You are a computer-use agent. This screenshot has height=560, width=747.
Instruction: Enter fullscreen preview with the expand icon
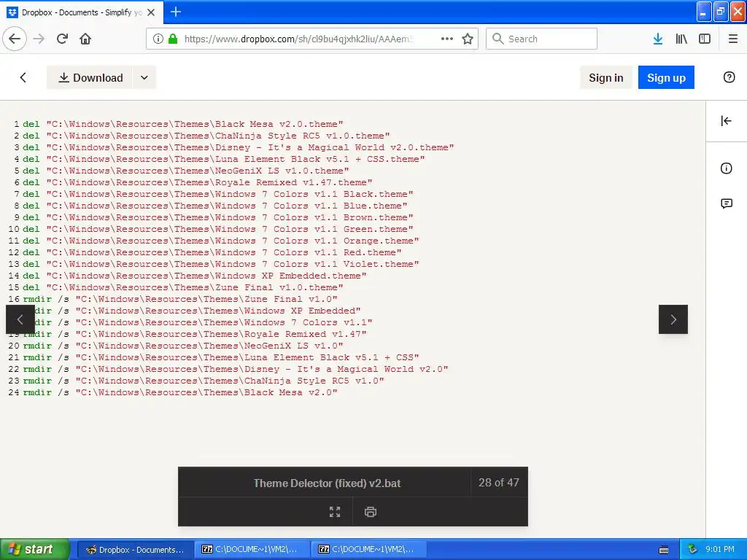coord(335,512)
